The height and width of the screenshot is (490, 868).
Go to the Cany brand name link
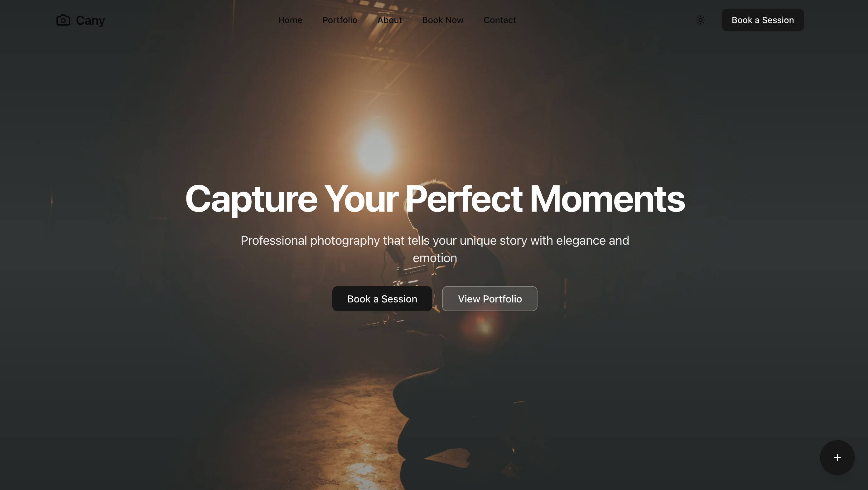tap(90, 20)
